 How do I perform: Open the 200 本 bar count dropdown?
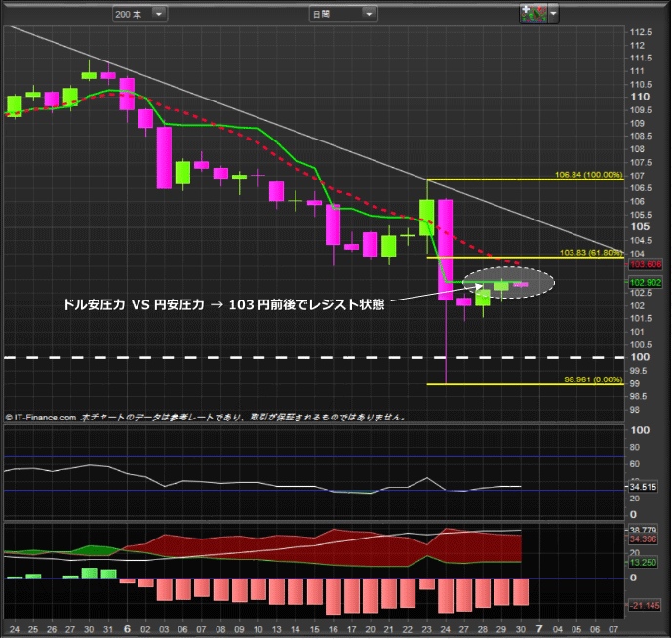139,14
